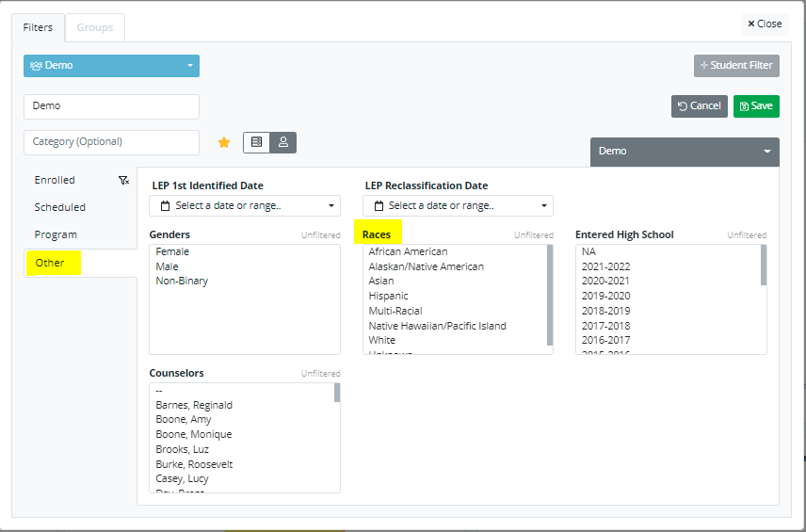This screenshot has width=806, height=532.
Task: Open the blue Demo filter dropdown
Action: [x=111, y=66]
